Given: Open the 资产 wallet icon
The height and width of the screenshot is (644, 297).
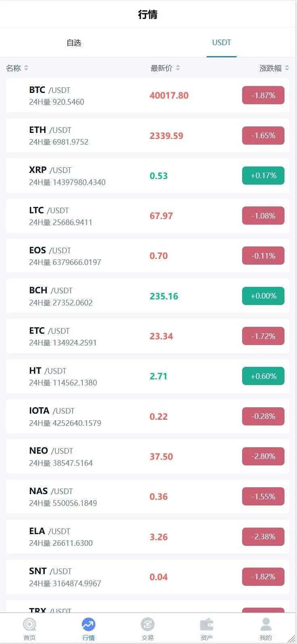Looking at the screenshot, I should 207,625.
